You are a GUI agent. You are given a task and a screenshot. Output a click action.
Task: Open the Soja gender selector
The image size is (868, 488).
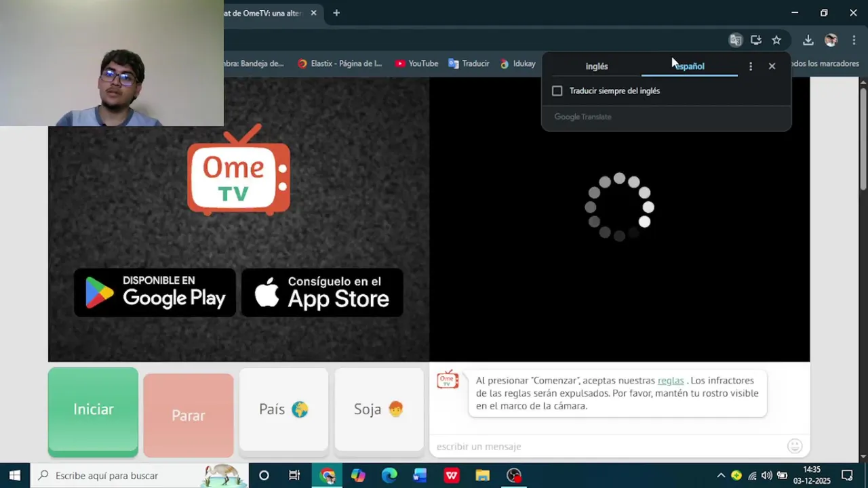coord(379,409)
